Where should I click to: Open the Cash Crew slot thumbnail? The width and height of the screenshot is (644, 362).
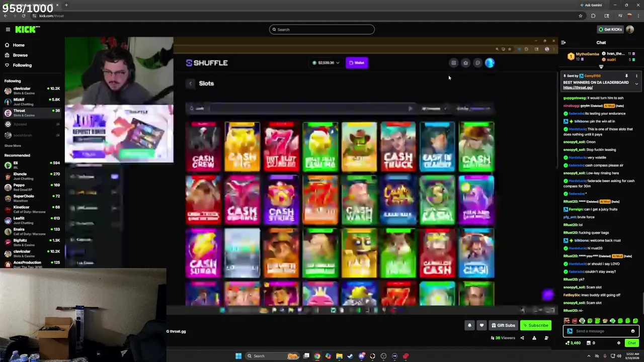tap(203, 146)
